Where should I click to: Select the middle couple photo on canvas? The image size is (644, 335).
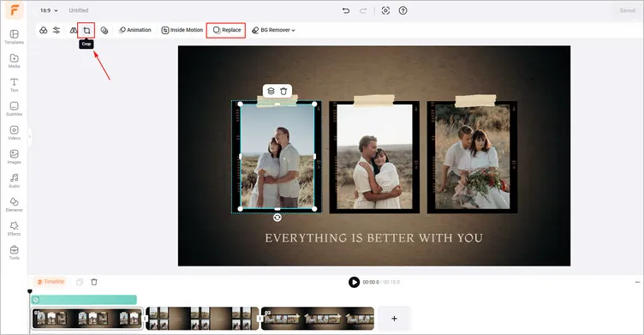[x=374, y=157]
